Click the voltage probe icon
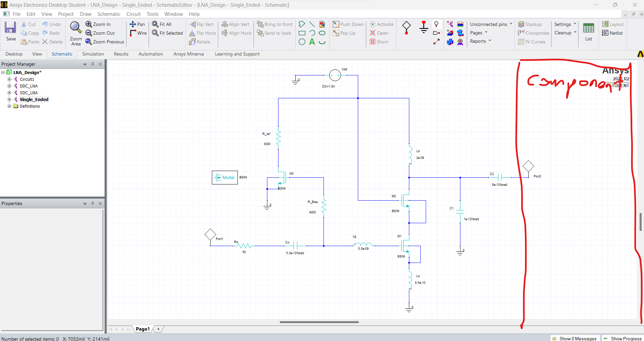This screenshot has height=341, width=644. 437,24
